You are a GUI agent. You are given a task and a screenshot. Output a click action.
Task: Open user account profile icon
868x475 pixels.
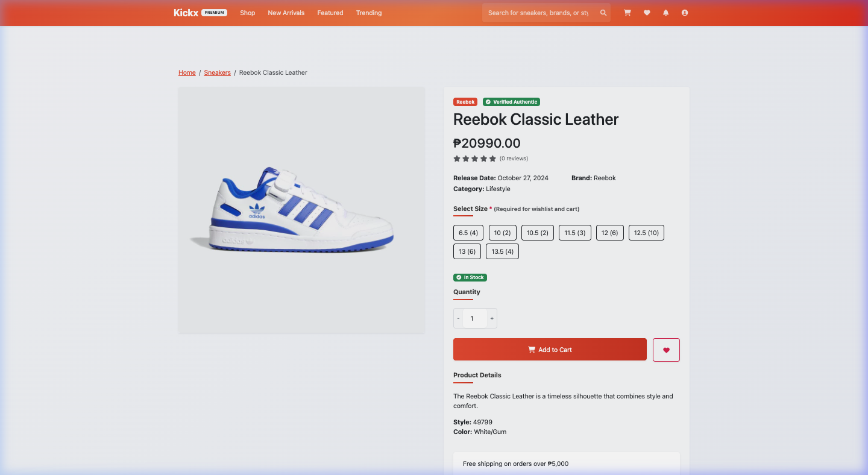point(685,13)
